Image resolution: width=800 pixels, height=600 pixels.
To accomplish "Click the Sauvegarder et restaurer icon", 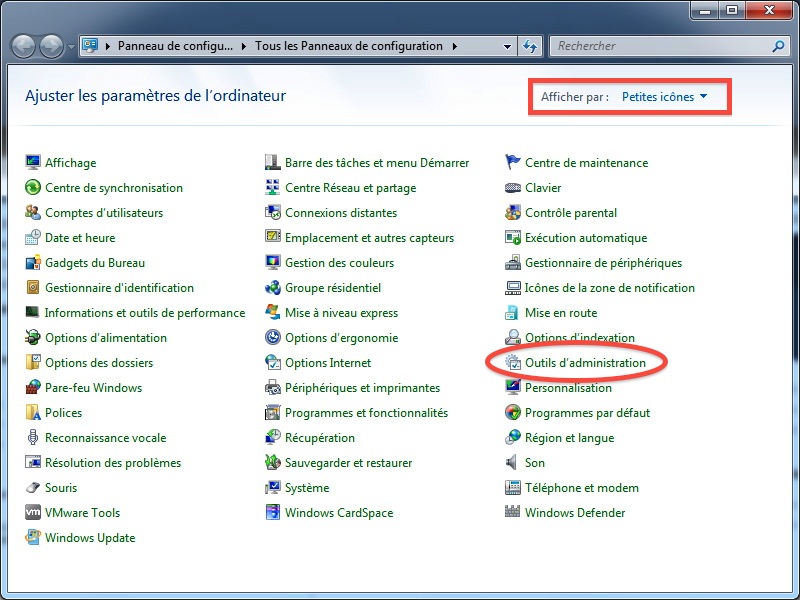I will coord(272,462).
